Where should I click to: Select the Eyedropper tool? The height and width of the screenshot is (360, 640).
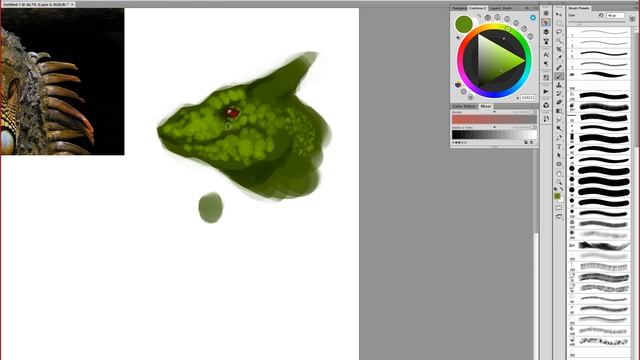pyautogui.click(x=559, y=58)
